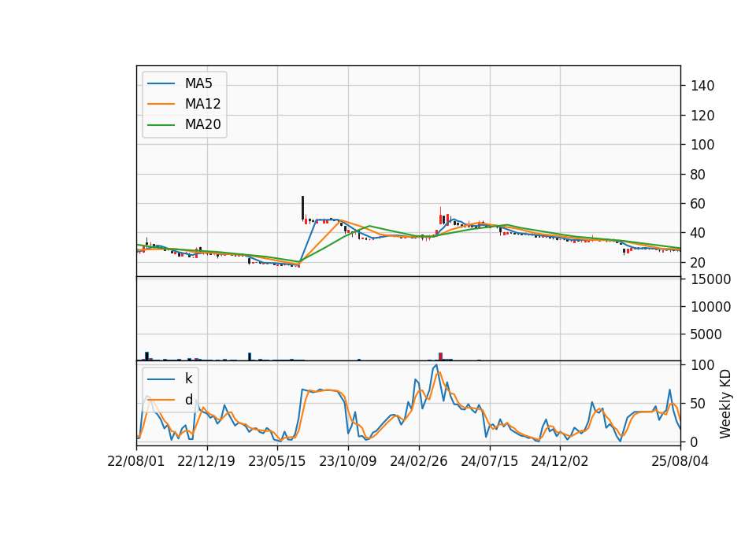Click the 40 price axis label
The width and height of the screenshot is (756, 543).
pyautogui.click(x=699, y=233)
